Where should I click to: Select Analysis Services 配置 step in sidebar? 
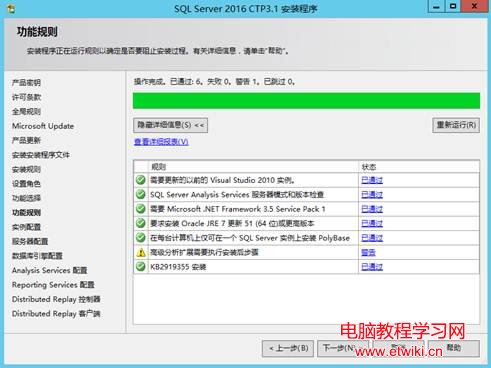(x=50, y=270)
